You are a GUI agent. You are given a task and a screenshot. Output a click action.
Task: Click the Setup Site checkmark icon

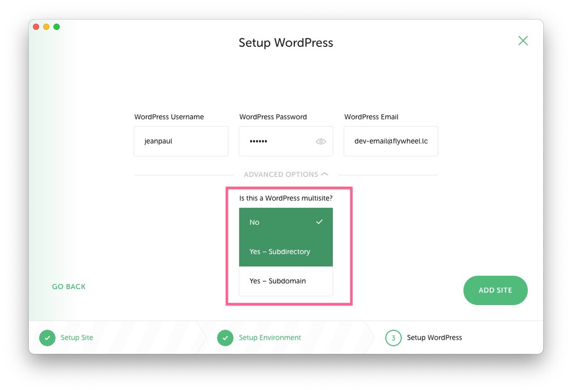[x=47, y=337]
